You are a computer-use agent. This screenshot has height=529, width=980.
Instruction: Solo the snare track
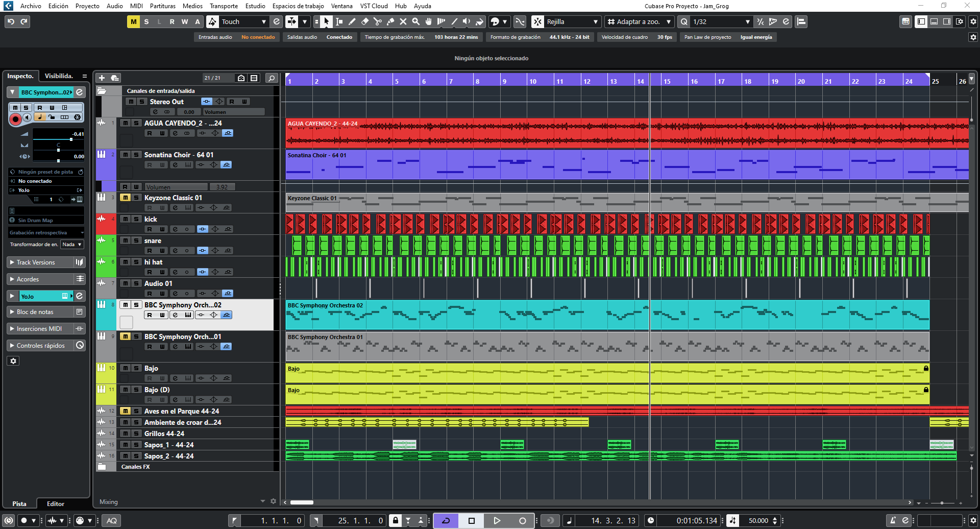point(136,241)
